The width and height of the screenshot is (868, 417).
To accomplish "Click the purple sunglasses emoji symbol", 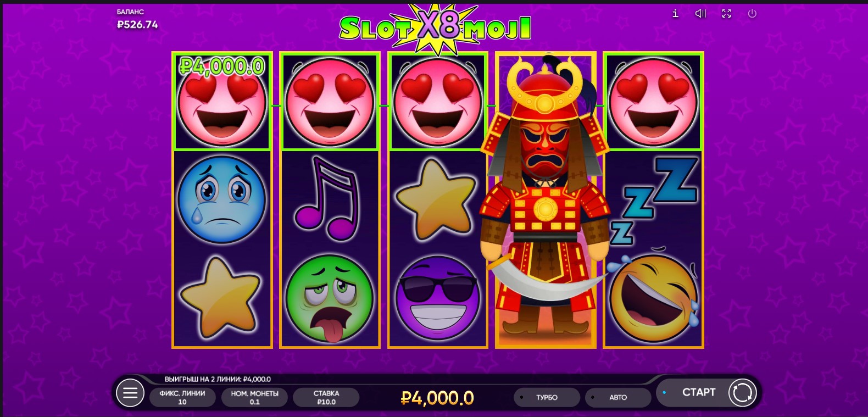I will (x=438, y=297).
